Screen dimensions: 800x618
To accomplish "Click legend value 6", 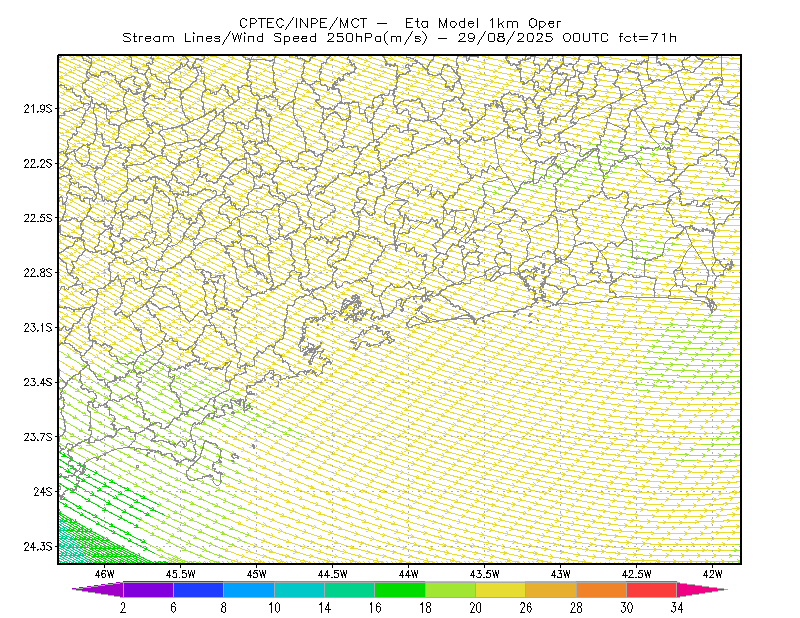I will (173, 608).
